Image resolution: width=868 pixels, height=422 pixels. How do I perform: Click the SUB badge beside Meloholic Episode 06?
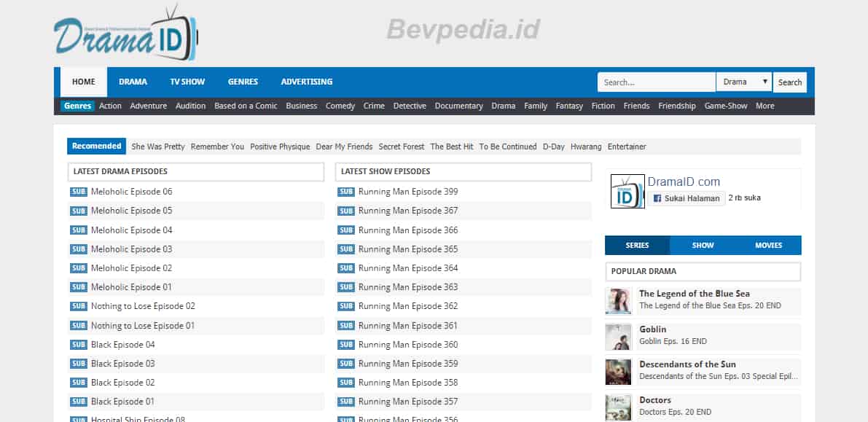[x=78, y=191]
